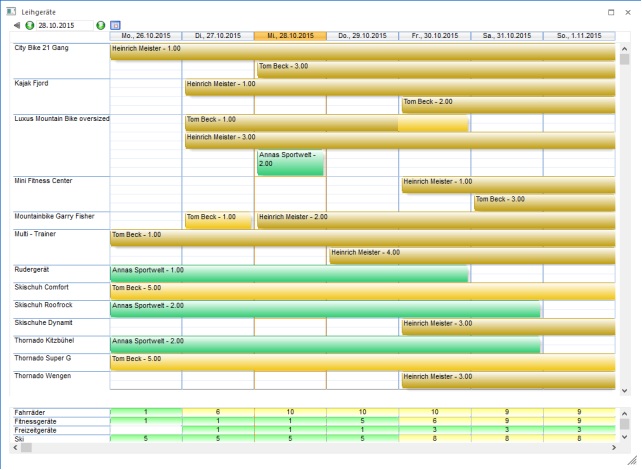
Task: Click Annas Sportwelt booking on Luxus Mountain Bike
Action: [x=290, y=163]
